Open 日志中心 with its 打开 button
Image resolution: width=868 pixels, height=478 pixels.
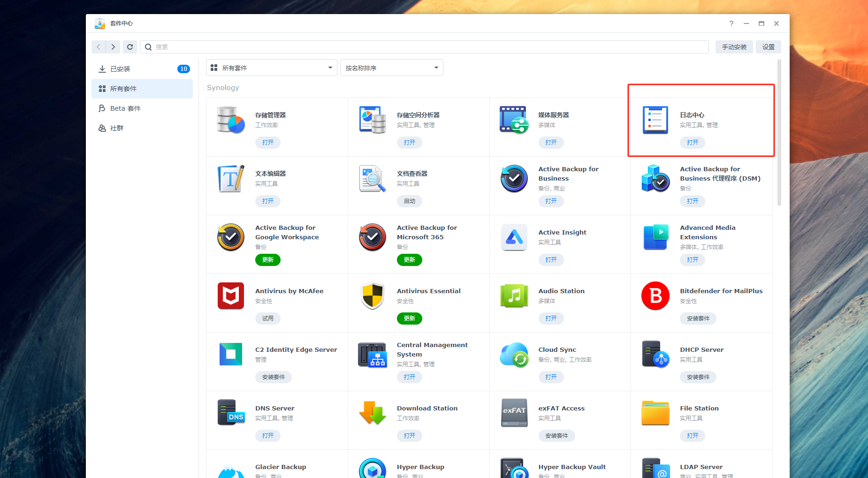point(693,143)
